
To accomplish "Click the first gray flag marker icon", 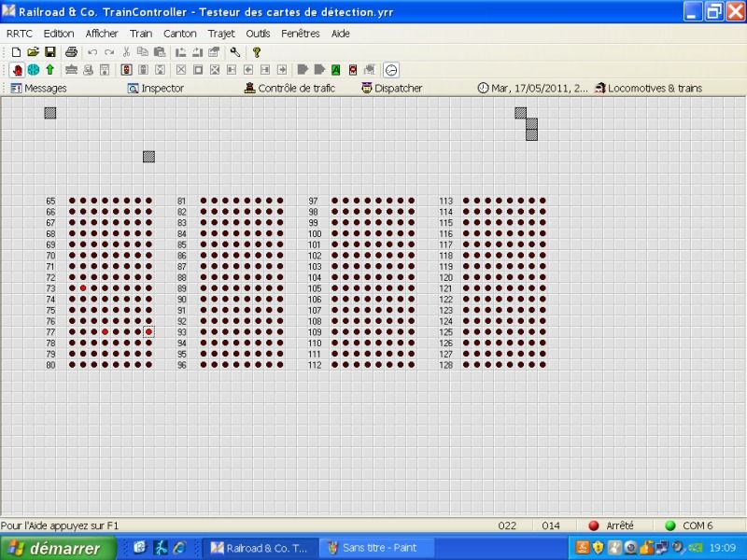I will click(303, 70).
